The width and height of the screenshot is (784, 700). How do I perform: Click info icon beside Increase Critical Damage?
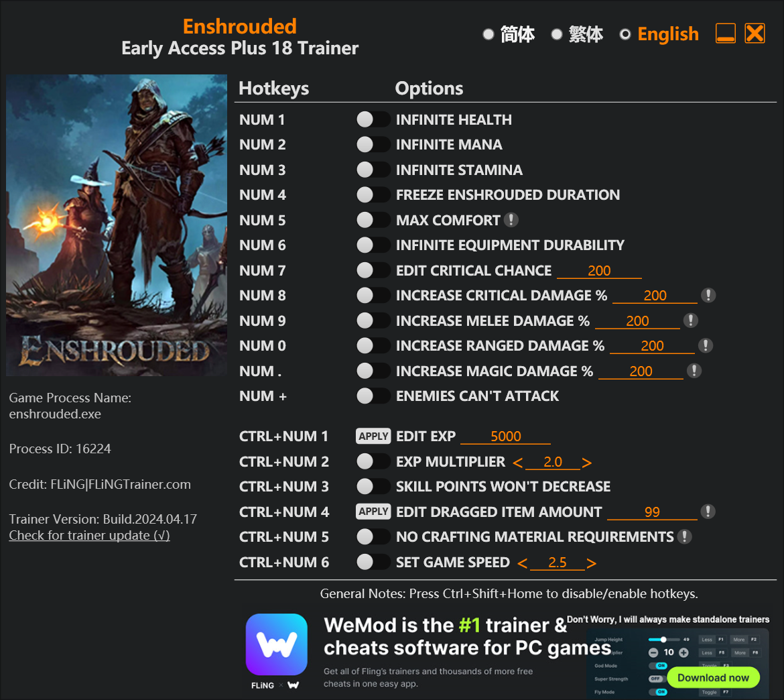click(x=708, y=295)
